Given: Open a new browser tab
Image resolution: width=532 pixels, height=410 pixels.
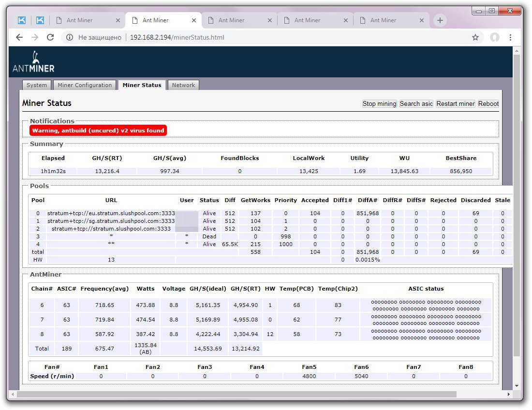Looking at the screenshot, I should point(440,20).
